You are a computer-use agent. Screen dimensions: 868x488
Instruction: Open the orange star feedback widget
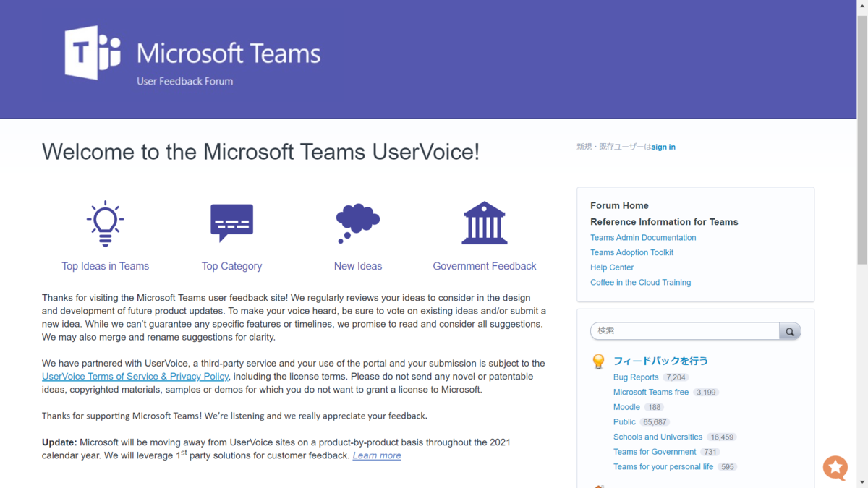pyautogui.click(x=835, y=468)
